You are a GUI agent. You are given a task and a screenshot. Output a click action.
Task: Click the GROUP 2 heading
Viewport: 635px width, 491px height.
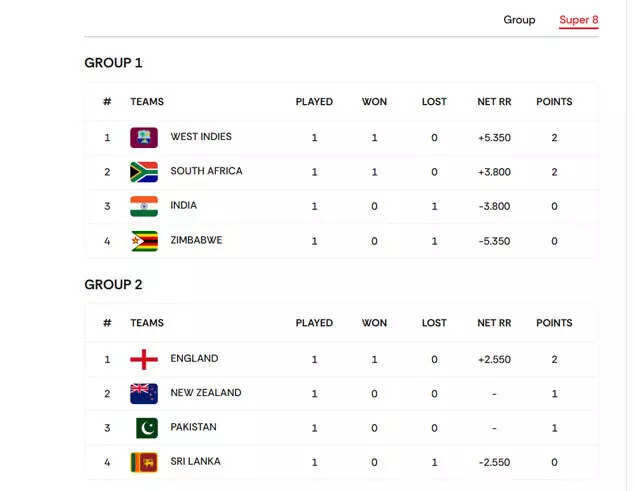pyautogui.click(x=113, y=284)
